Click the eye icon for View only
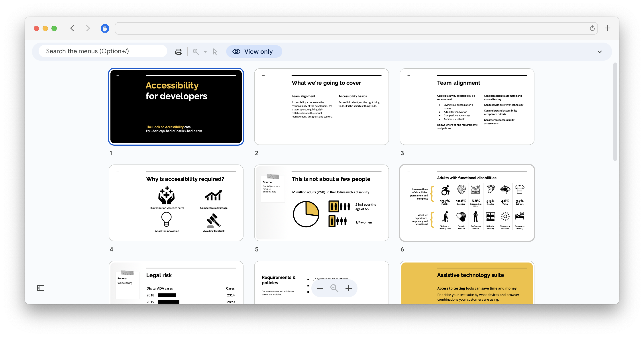The width and height of the screenshot is (644, 337). click(236, 52)
